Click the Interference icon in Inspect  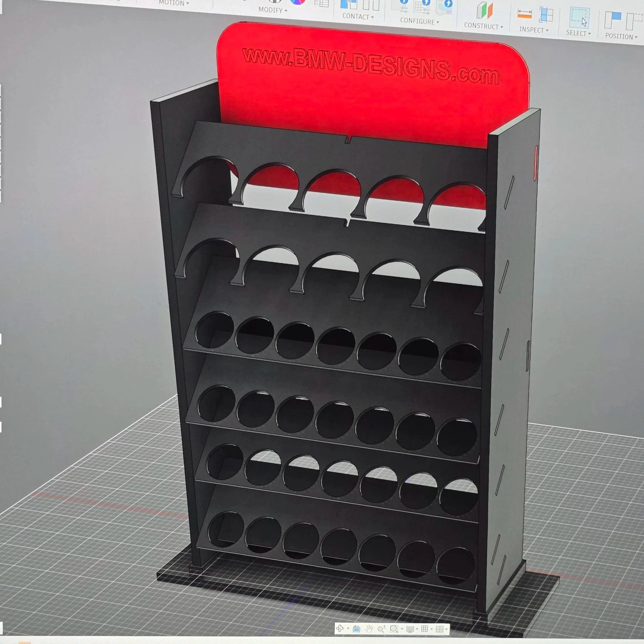pos(546,15)
